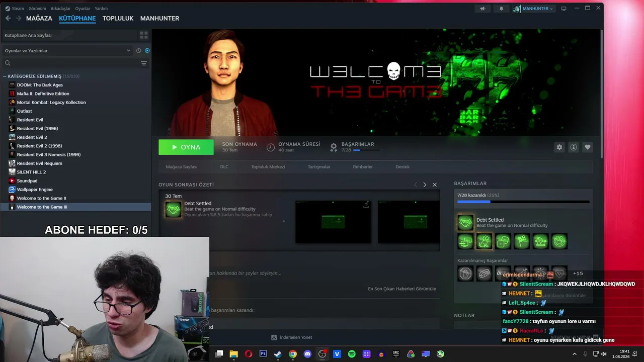
Task: Open Discord from the taskbar
Action: [x=307, y=354]
